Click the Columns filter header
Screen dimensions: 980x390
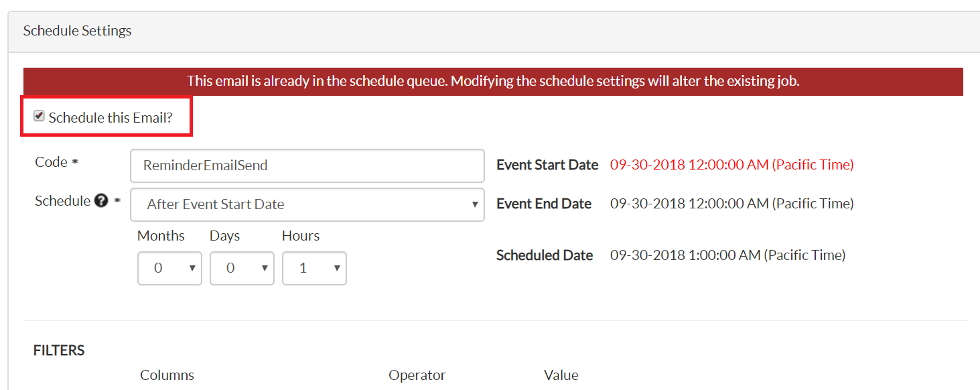(167, 375)
